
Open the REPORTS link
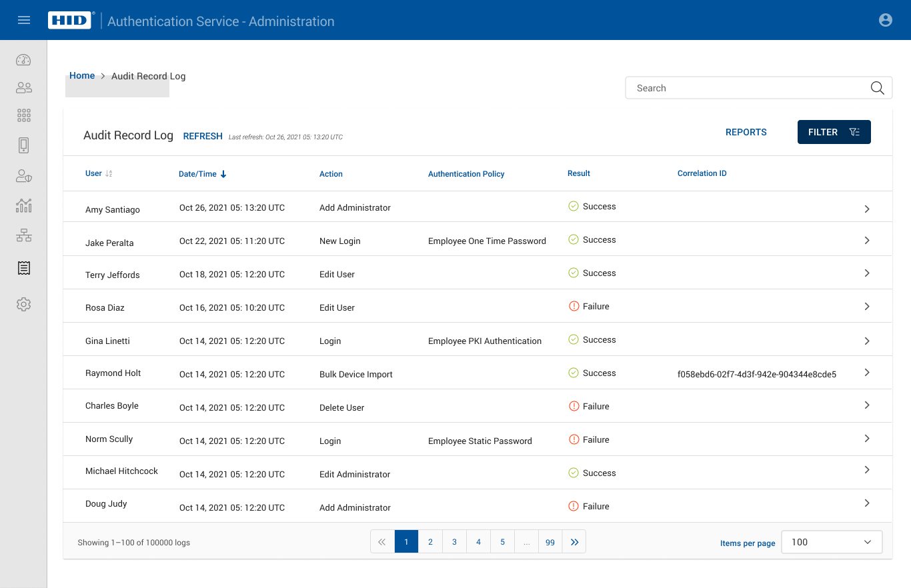pyautogui.click(x=746, y=132)
